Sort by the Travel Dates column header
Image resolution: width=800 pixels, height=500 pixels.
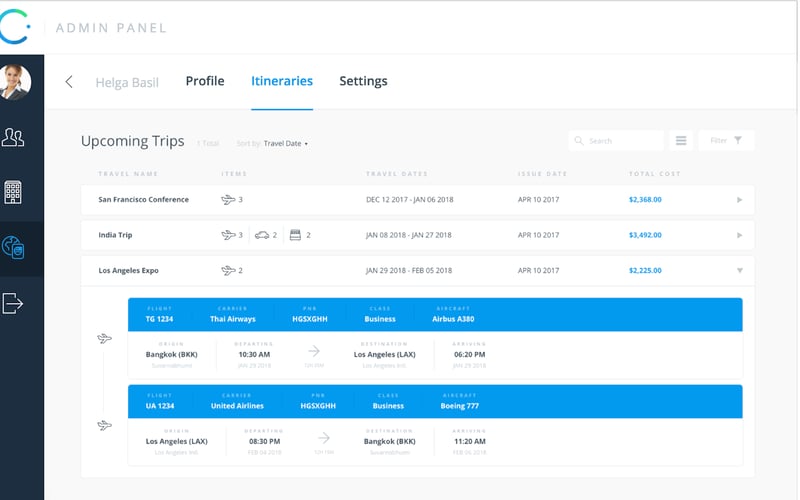397,174
